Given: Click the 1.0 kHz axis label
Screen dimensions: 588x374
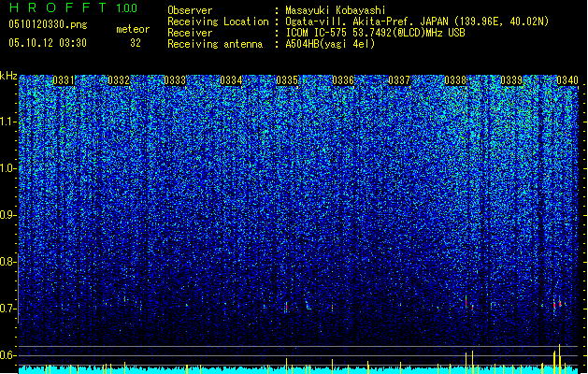Looking at the screenshot, I should pyautogui.click(x=7, y=168).
